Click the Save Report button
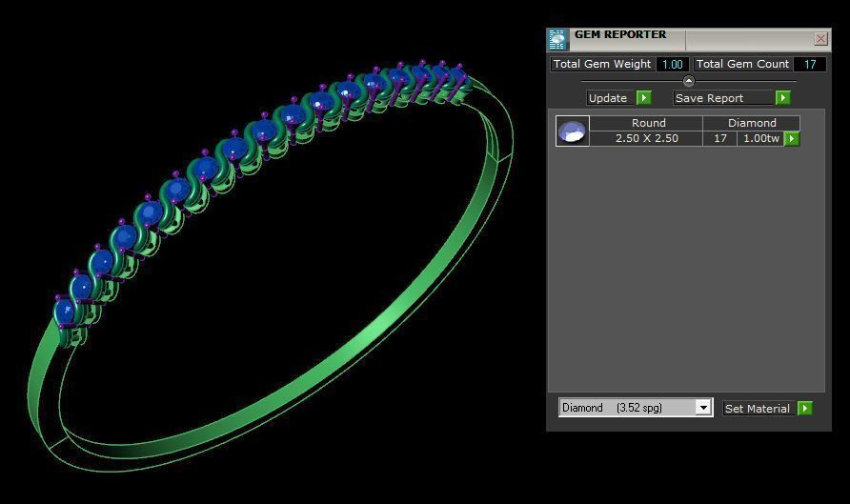Image resolution: width=850 pixels, height=504 pixels. (723, 98)
